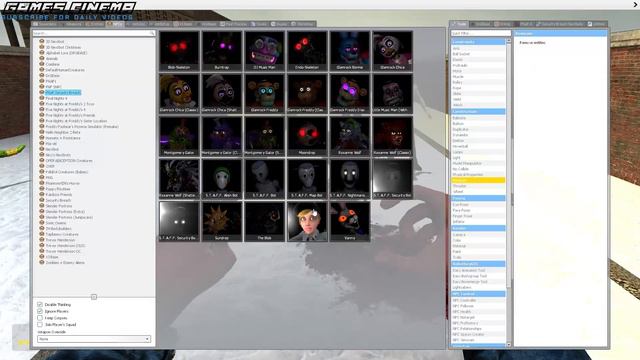This screenshot has height=360, width=640.
Task: Click the icon beside Animals category
Action: point(42,58)
